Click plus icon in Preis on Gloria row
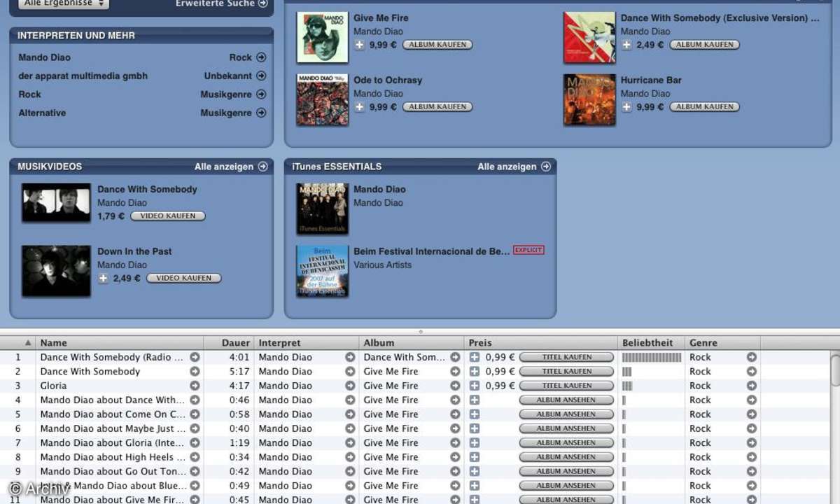The width and height of the screenshot is (840, 504). [475, 386]
